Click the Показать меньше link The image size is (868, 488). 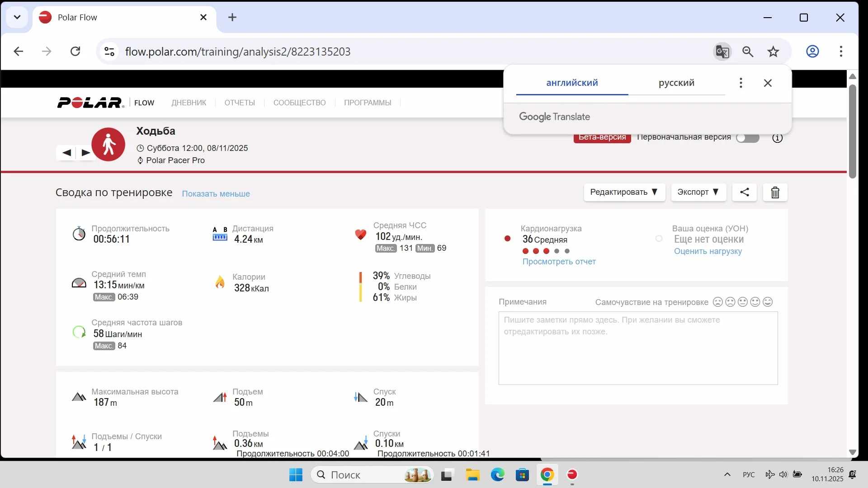(x=216, y=194)
